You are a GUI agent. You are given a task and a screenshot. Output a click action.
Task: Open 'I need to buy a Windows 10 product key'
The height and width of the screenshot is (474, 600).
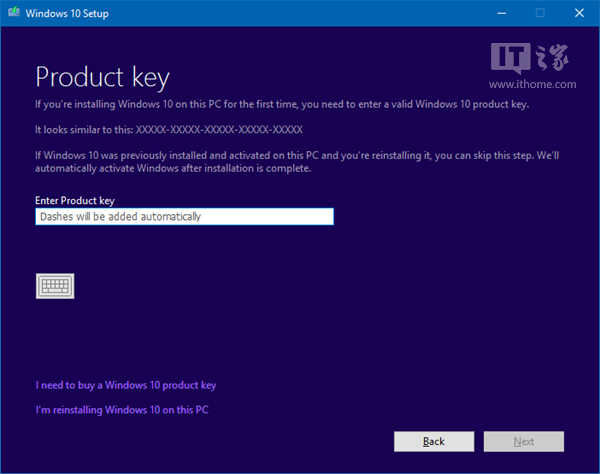tap(126, 385)
